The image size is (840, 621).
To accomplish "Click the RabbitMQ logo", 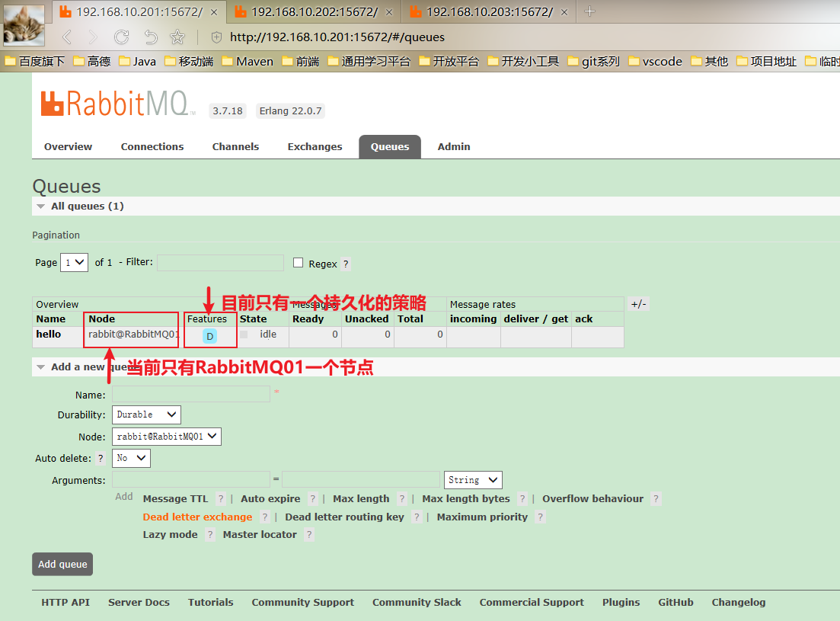I will click(118, 104).
